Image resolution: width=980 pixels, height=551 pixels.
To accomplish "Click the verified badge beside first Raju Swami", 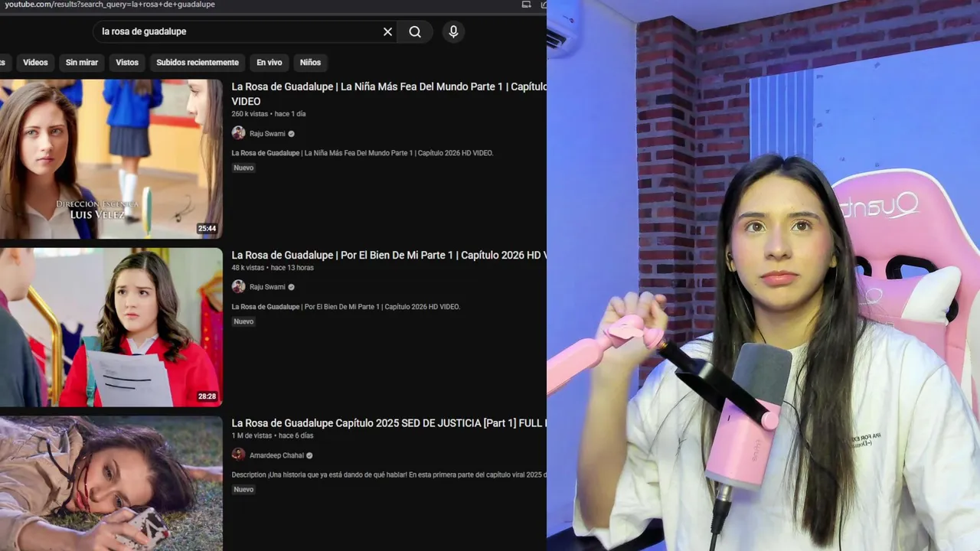I will tap(291, 134).
